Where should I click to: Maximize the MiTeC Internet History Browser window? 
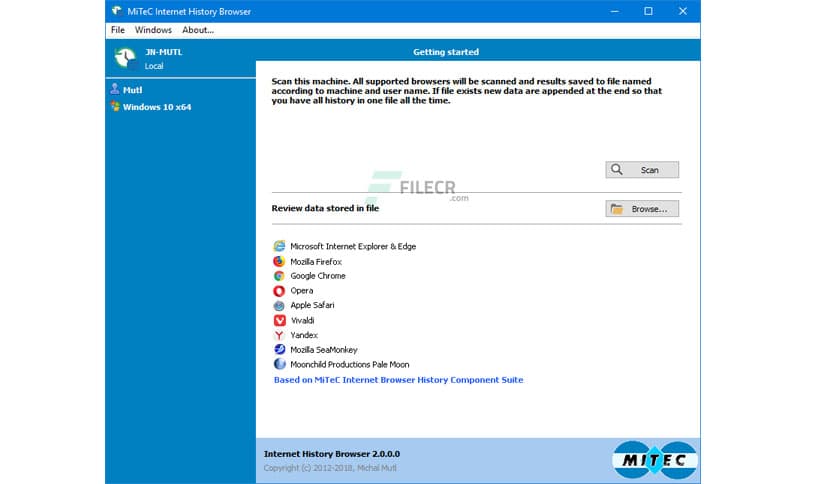648,11
